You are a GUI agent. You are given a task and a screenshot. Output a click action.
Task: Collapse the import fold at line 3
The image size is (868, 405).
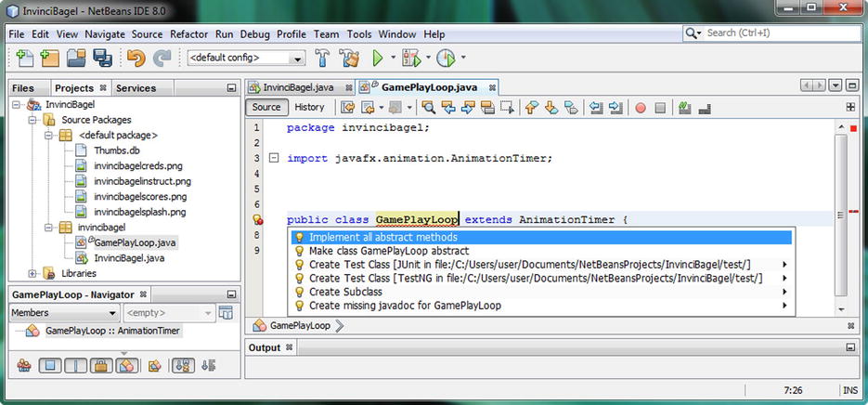click(x=273, y=159)
